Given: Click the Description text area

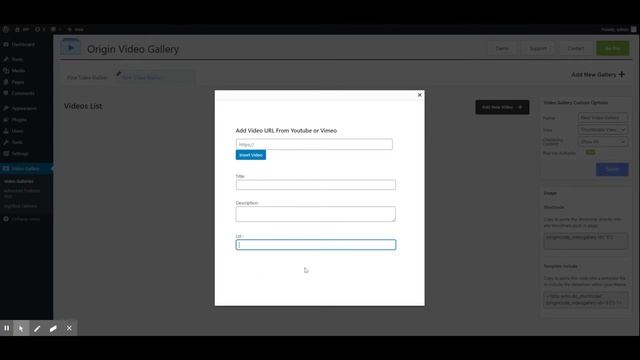Looking at the screenshot, I should tap(316, 214).
